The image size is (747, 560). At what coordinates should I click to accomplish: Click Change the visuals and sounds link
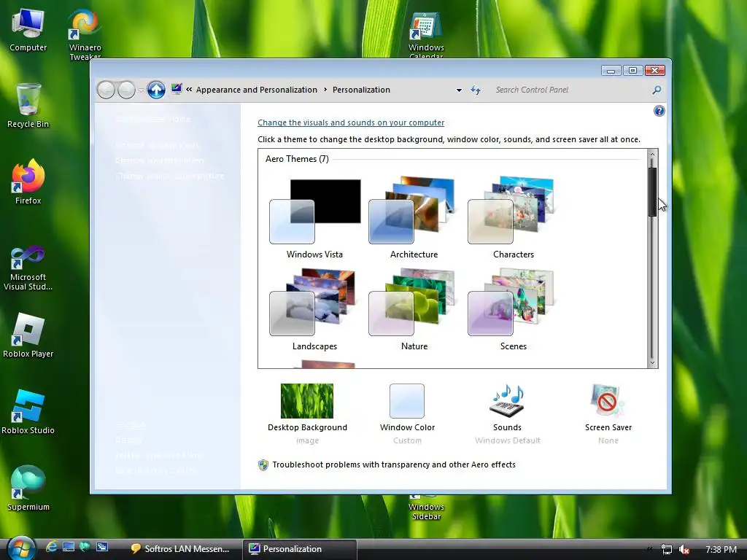[x=351, y=122]
